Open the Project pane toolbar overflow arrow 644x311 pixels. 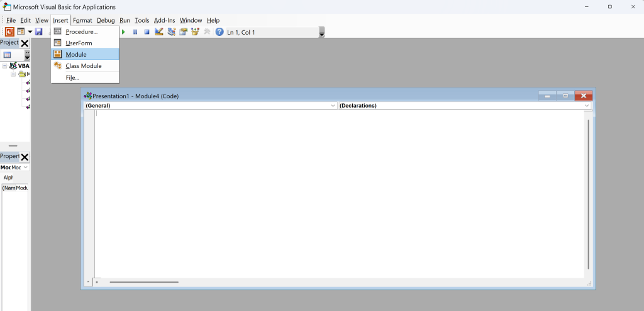coord(27,55)
